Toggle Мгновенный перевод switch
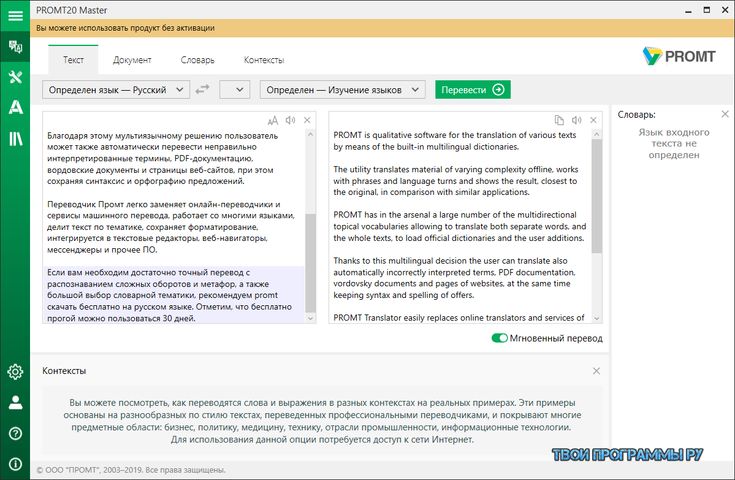 coord(499,338)
